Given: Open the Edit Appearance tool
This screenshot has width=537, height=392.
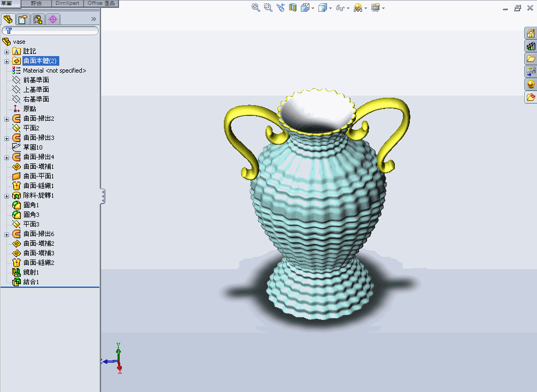Looking at the screenshot, I should coord(375,7).
